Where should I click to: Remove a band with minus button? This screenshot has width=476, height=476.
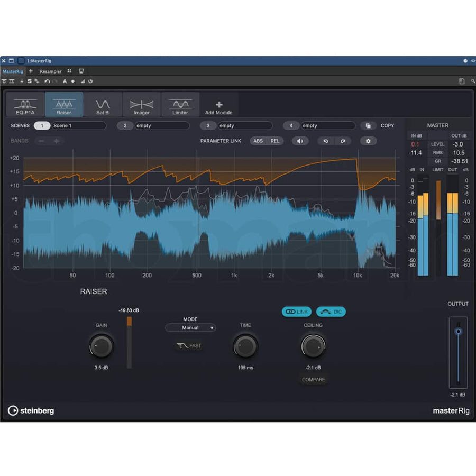[x=42, y=141]
